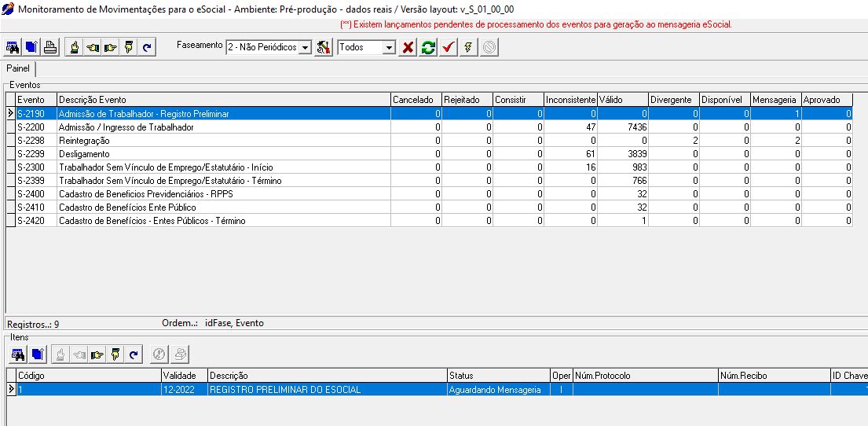Image resolution: width=868 pixels, height=426 pixels.
Task: Click the 12-2022 validity cell
Action: tap(185, 389)
